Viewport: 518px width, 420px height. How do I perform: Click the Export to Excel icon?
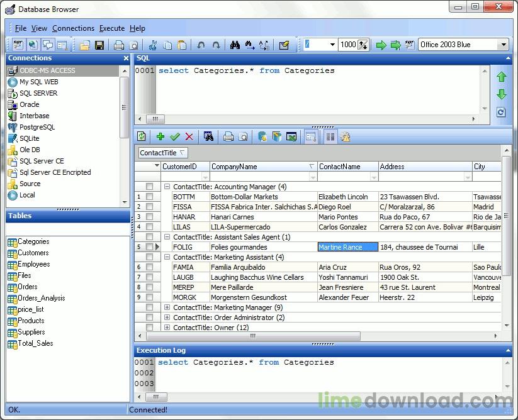(291, 136)
